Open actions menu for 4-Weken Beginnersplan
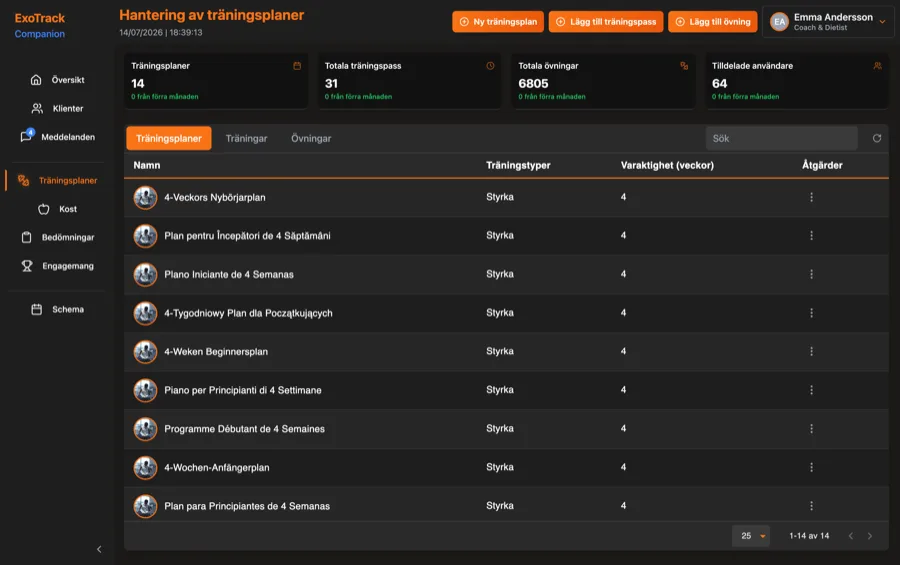Screen dimensions: 900x565 point(811,351)
